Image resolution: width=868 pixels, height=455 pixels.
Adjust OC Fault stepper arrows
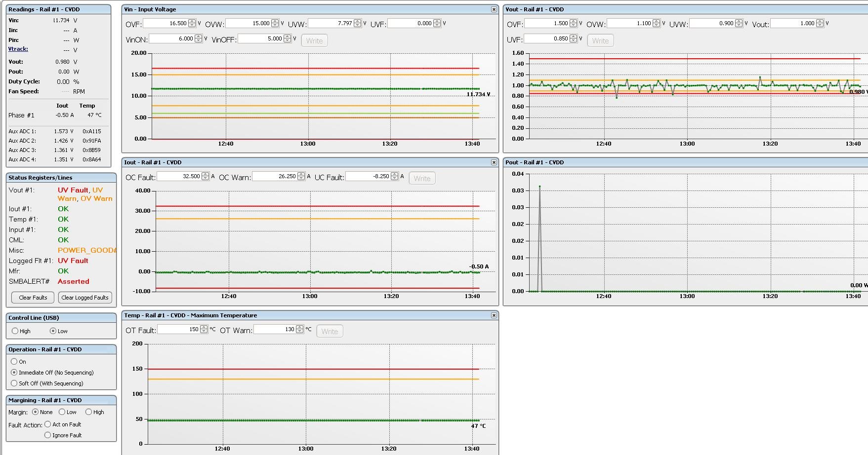pyautogui.click(x=206, y=176)
